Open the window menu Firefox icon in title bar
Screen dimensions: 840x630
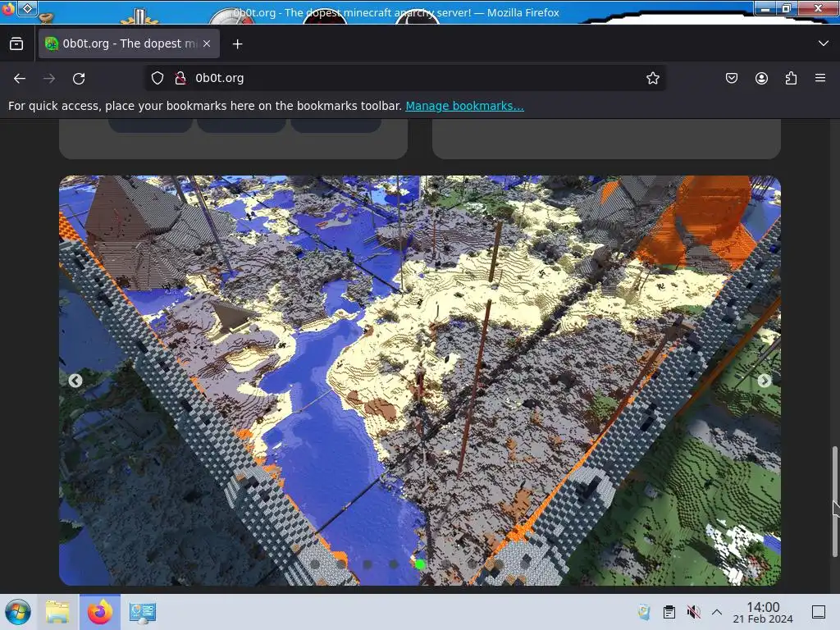(7, 8)
